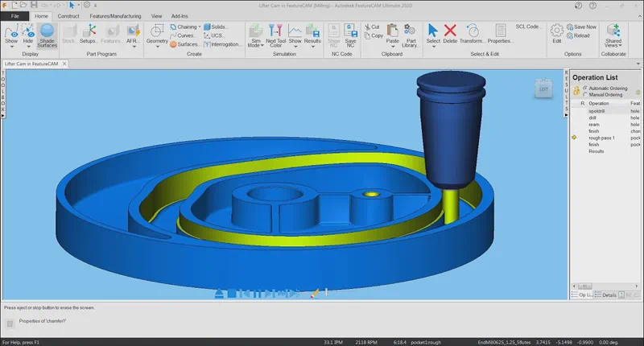This screenshot has width=644, height=346.
Task: Open Surfaces creation tool
Action: (184, 44)
